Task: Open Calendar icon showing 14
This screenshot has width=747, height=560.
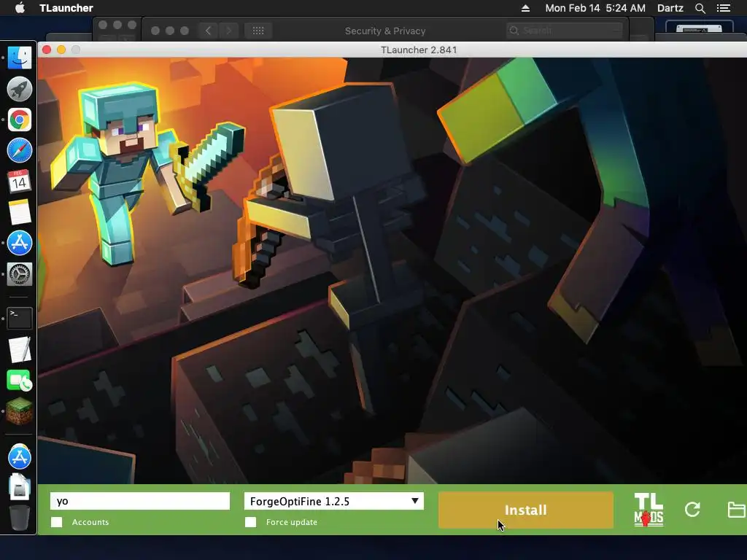Action: pos(20,182)
